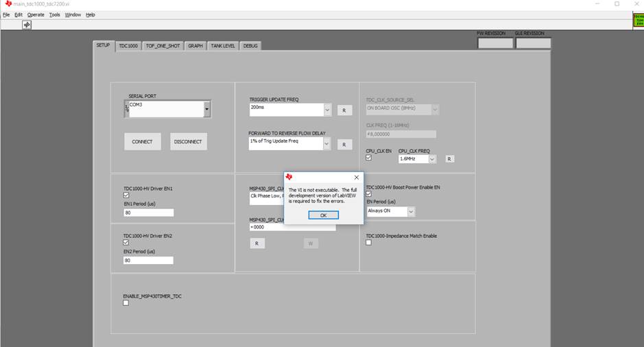The width and height of the screenshot is (644, 347).
Task: Click the VI icon at top-right corner
Action: click(639, 20)
